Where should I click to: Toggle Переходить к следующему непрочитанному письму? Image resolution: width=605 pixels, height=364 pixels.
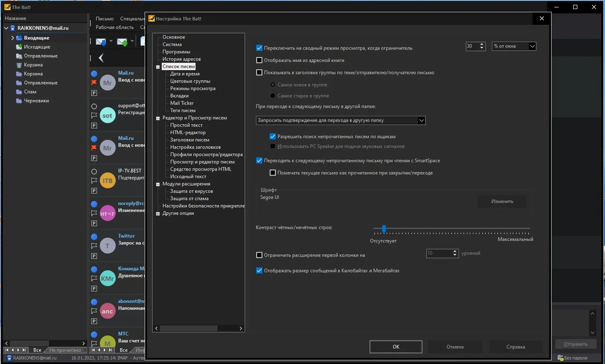(260, 160)
